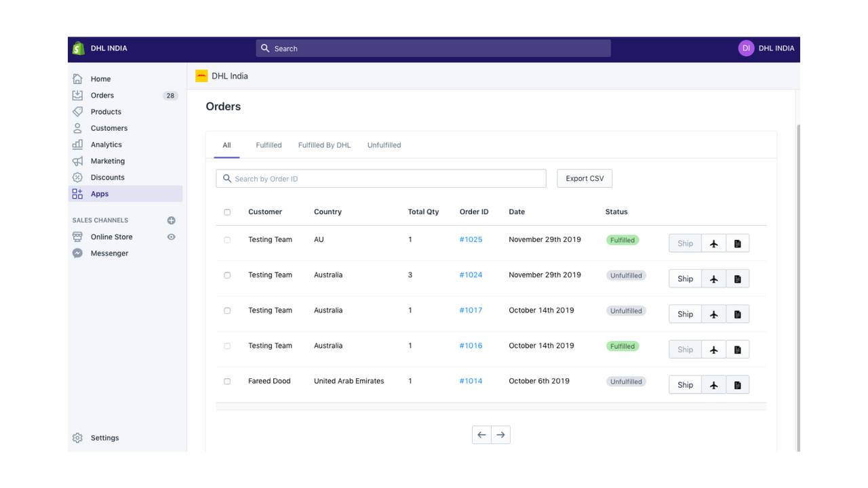Click Search by Order ID field
Screen dimensions: 868x488
(x=381, y=178)
